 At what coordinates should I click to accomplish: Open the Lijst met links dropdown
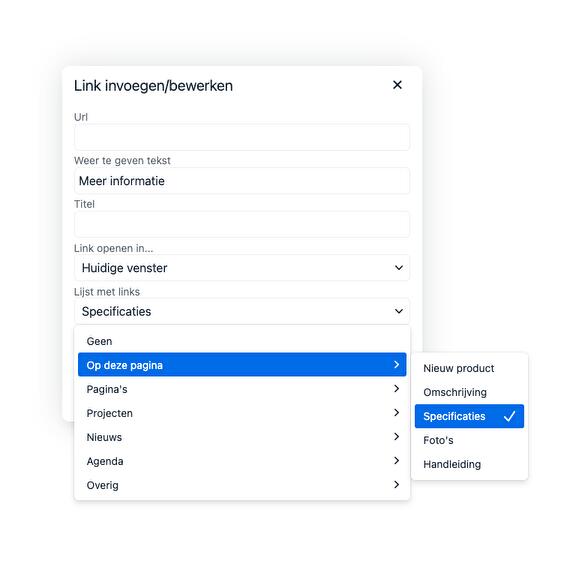pyautogui.click(x=242, y=311)
